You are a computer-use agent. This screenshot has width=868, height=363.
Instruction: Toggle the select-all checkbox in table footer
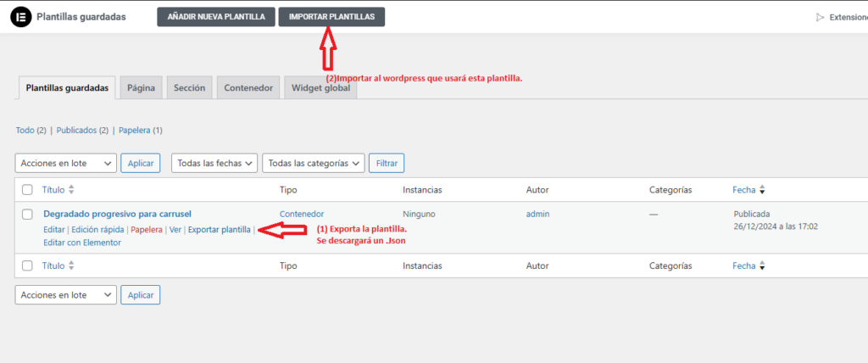(28, 265)
